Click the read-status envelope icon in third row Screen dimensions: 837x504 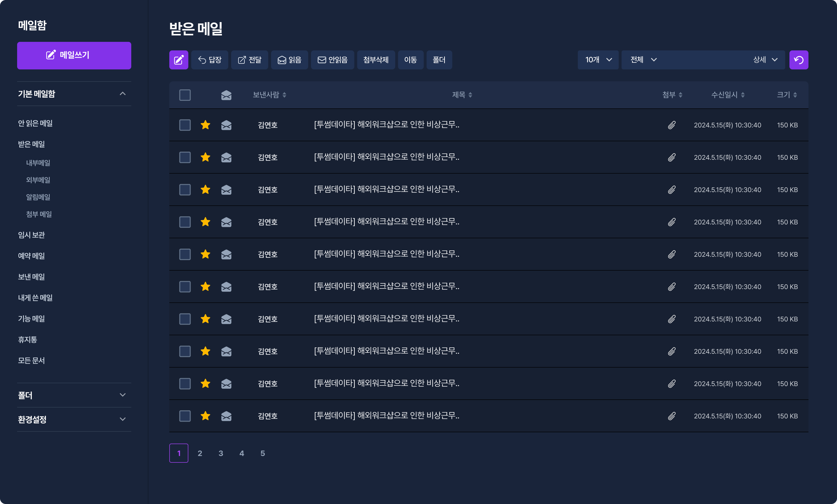(226, 190)
